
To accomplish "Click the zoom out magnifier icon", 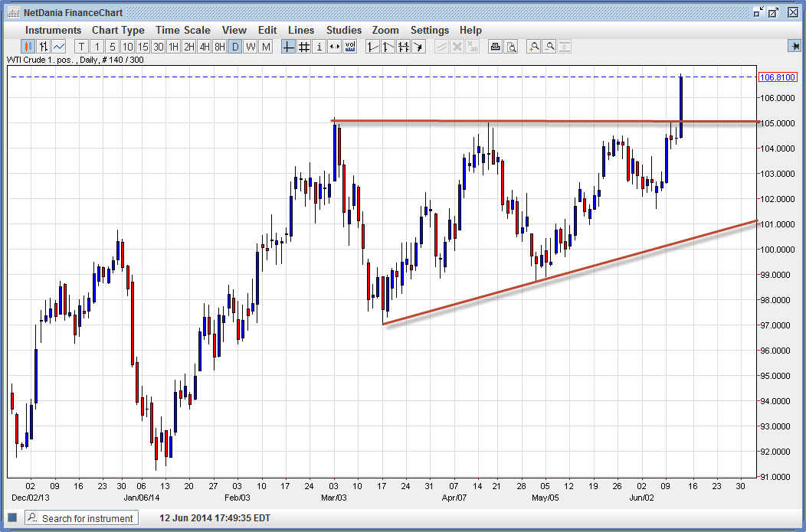I will [x=549, y=47].
